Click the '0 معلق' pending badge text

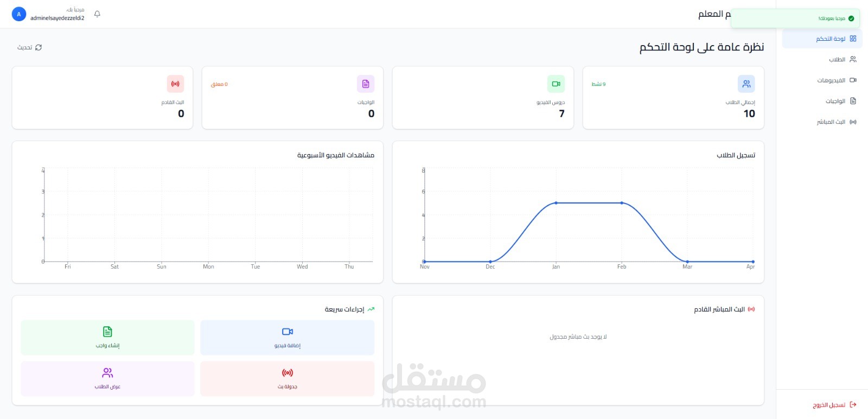click(219, 84)
